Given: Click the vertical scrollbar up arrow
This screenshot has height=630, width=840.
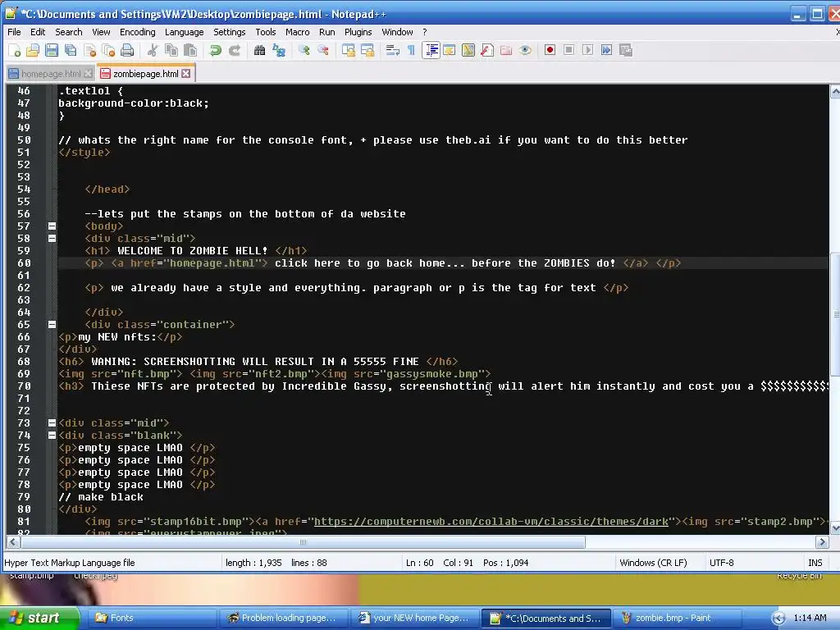Looking at the screenshot, I should pos(834,91).
